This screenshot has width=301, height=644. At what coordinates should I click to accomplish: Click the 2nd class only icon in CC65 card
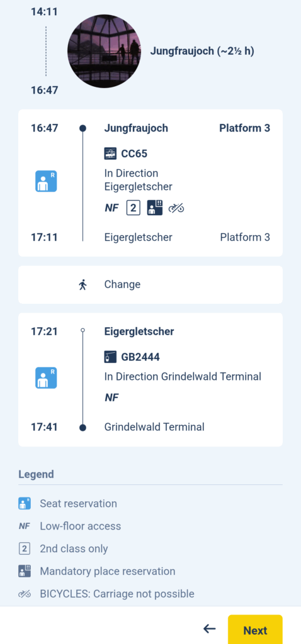pos(133,208)
